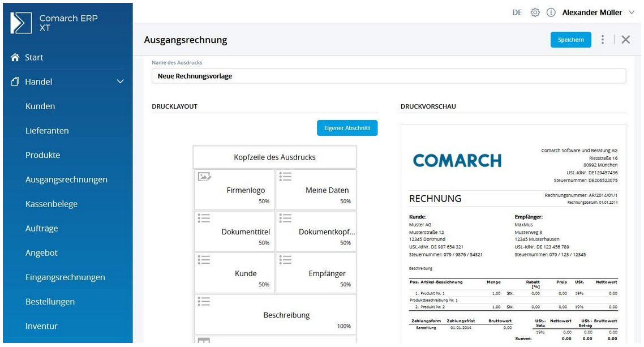Open Eingangsrechnungen in the sidebar
Image resolution: width=644 pixels, height=347 pixels.
pyautogui.click(x=65, y=277)
